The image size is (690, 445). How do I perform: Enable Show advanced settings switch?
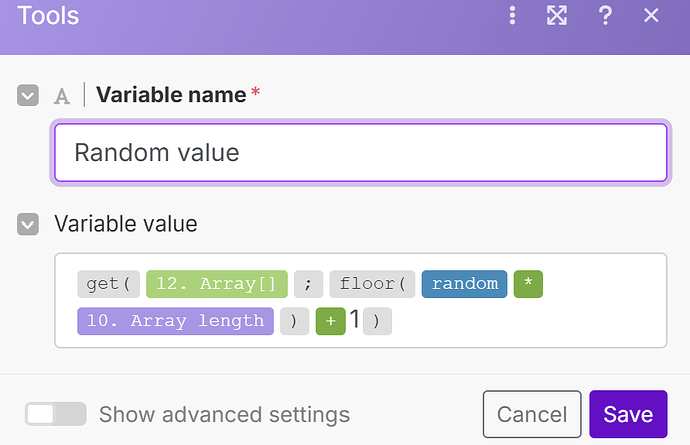coord(55,414)
